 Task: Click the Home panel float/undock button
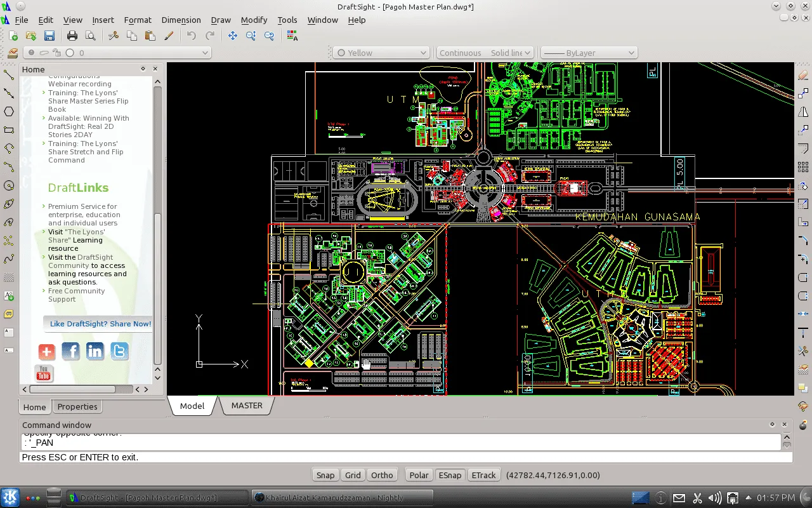(143, 69)
